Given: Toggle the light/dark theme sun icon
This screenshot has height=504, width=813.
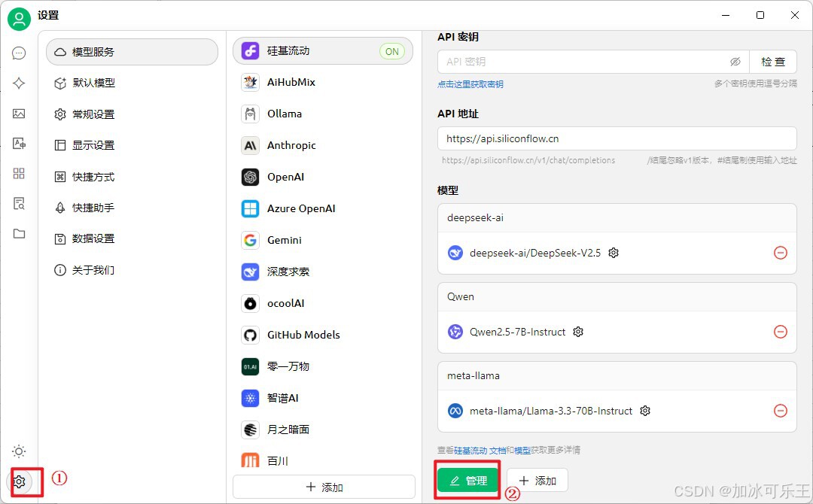Looking at the screenshot, I should tap(19, 451).
